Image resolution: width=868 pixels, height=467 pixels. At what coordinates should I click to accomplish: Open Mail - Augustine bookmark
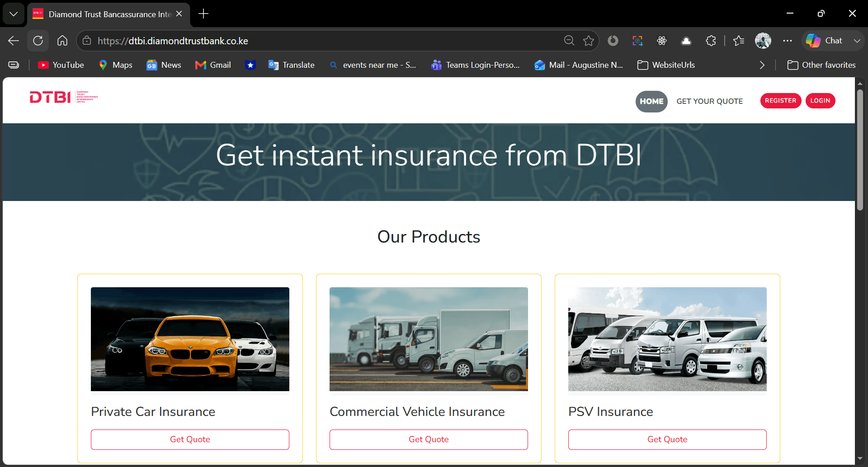[579, 65]
